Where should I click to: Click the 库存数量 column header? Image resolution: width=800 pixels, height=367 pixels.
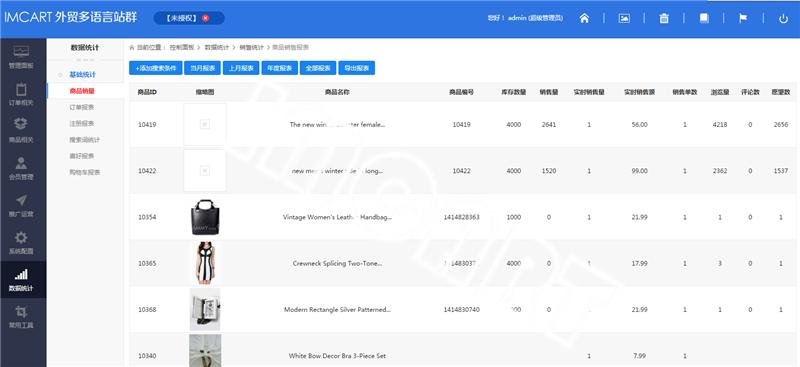(x=513, y=92)
